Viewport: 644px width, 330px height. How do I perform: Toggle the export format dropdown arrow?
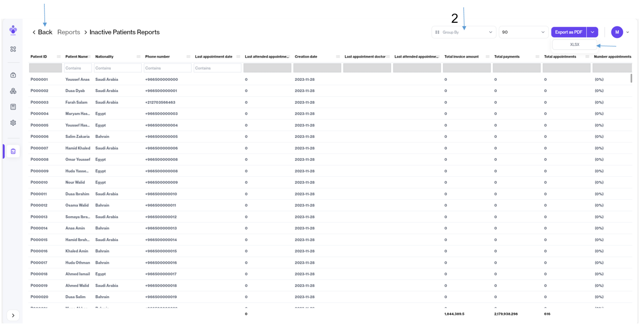click(x=592, y=32)
